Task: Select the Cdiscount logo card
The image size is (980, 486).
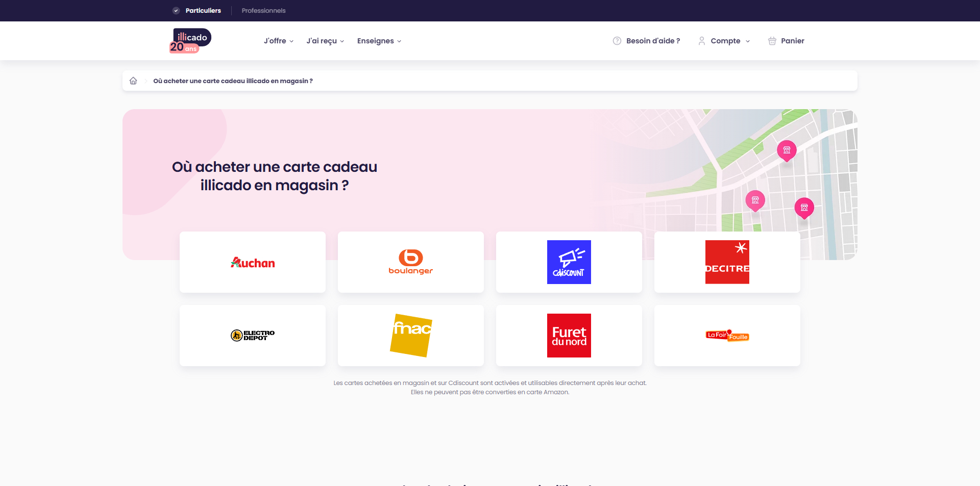Action: coord(569,262)
